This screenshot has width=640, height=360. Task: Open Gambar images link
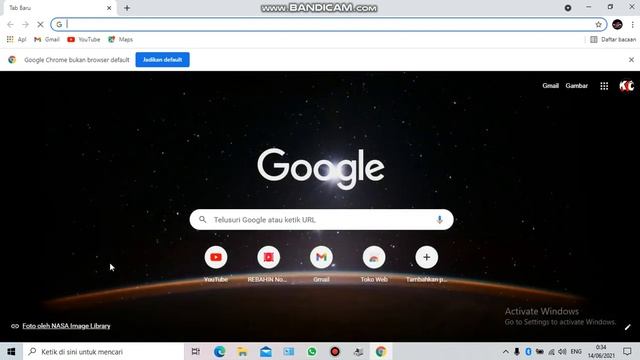(x=576, y=86)
